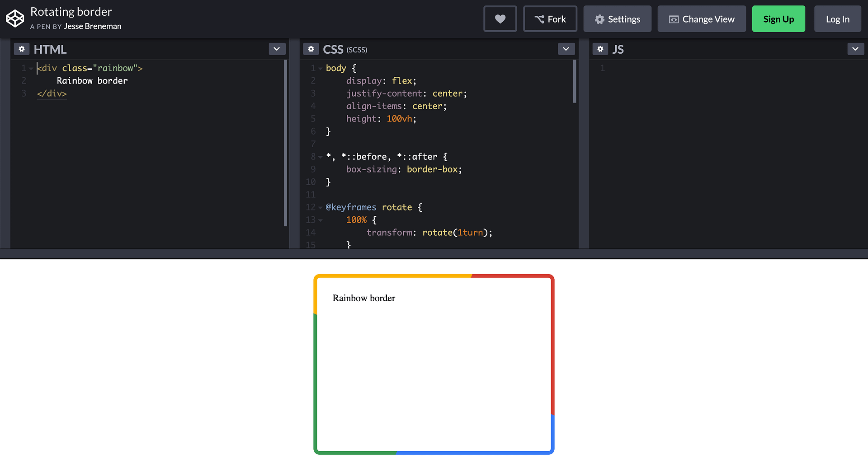868x462 pixels.
Task: Click 'display: flex;' in the CSS editor
Action: 381,81
